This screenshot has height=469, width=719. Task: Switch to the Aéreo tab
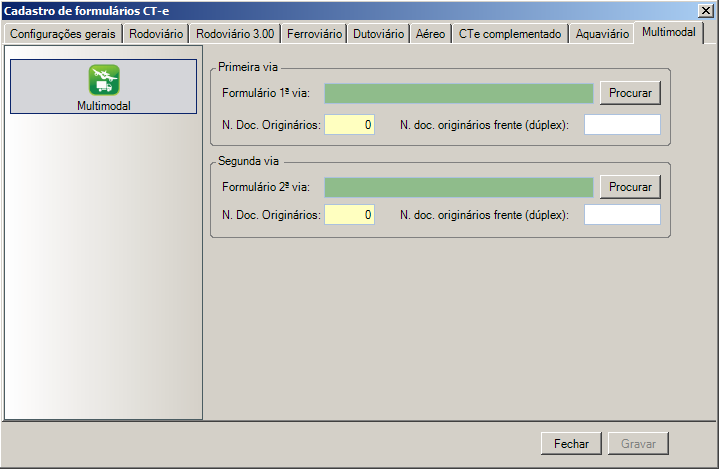click(x=430, y=34)
